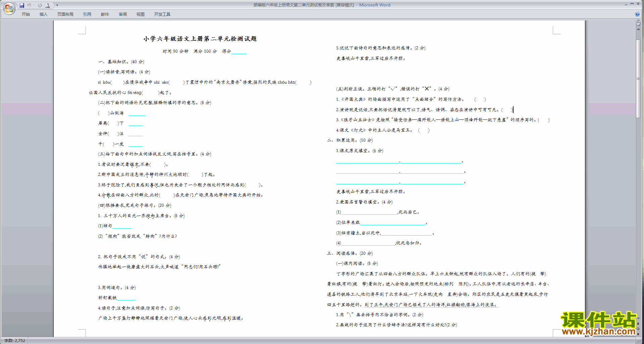The height and width of the screenshot is (344, 644).
Task: Go to the next page with double-down arrows
Action: pyautogui.click(x=638, y=334)
